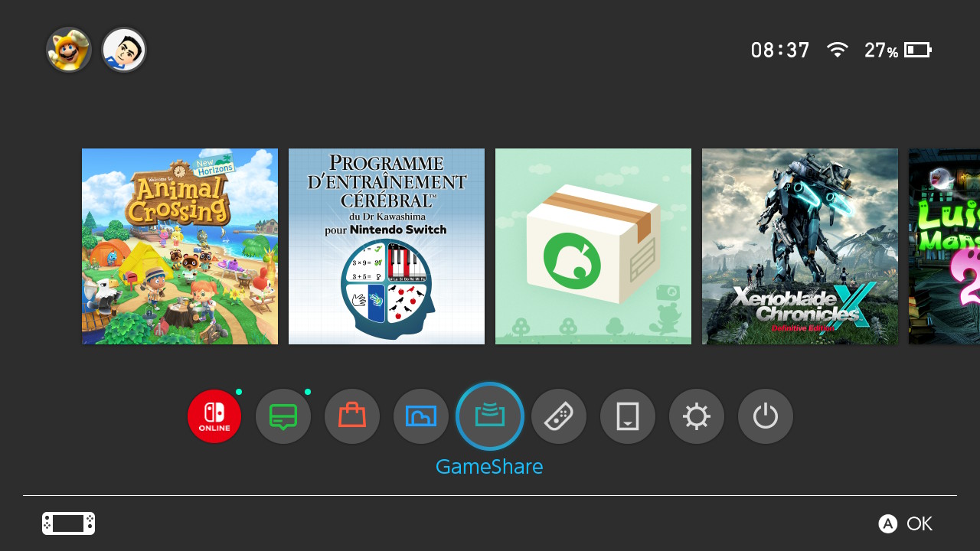Open the Nintendo eShop bag icon
The image size is (980, 551).
pyautogui.click(x=352, y=416)
